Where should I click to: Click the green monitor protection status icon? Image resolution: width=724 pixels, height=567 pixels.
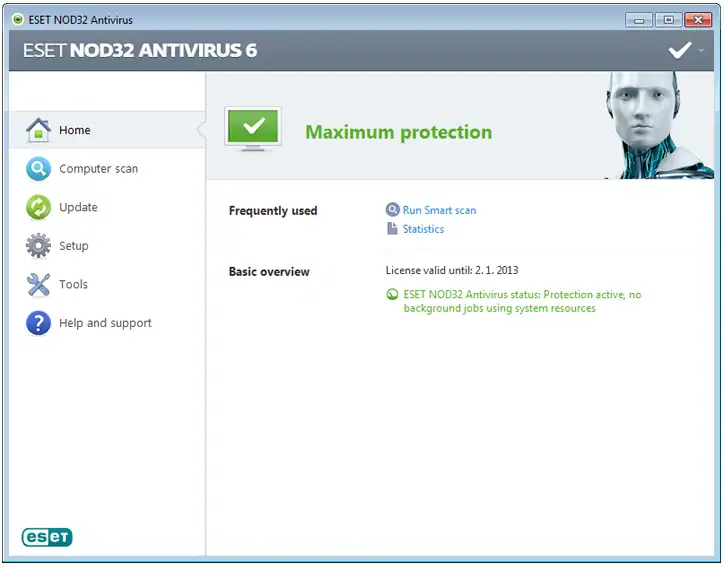pyautogui.click(x=252, y=130)
